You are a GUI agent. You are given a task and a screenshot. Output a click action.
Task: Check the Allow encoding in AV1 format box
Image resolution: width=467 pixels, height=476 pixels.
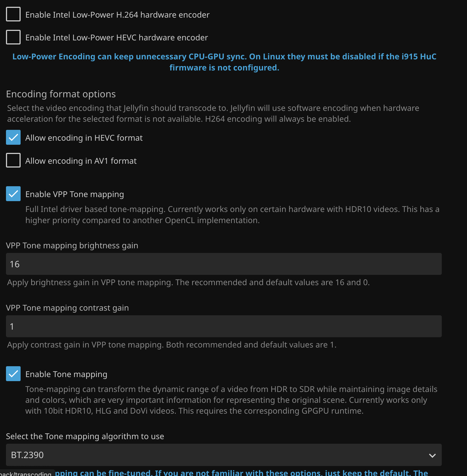coord(13,160)
